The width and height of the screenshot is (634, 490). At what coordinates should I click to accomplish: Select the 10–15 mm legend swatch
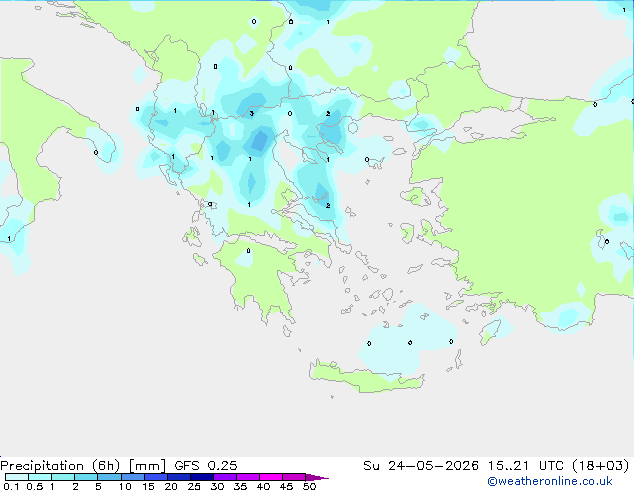[x=132, y=477]
